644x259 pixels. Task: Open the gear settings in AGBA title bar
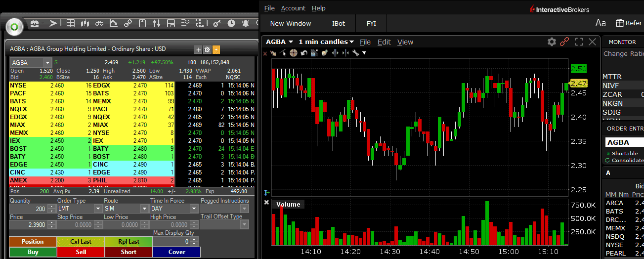[x=207, y=49]
